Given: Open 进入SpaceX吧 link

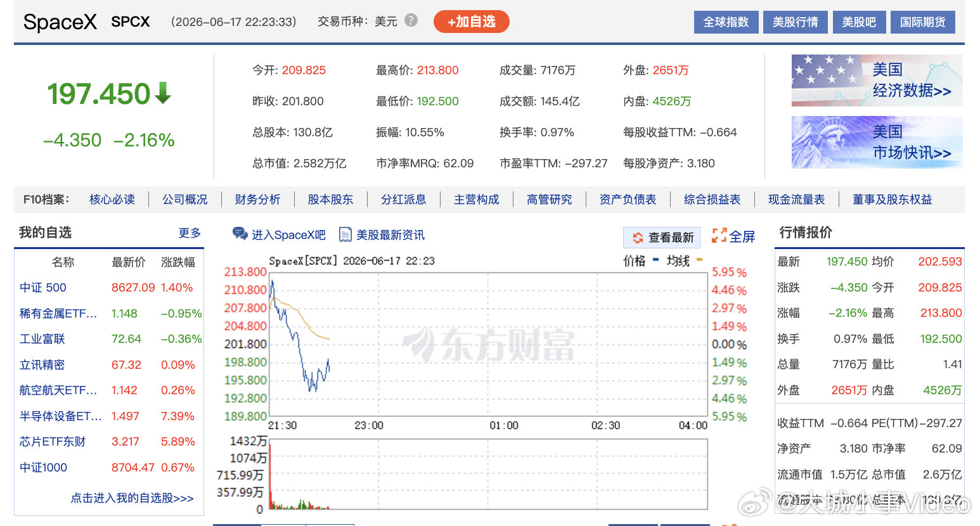Looking at the screenshot, I should (x=288, y=235).
